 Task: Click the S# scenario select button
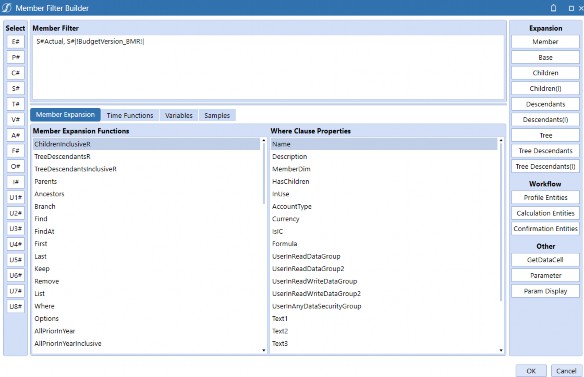(15, 89)
